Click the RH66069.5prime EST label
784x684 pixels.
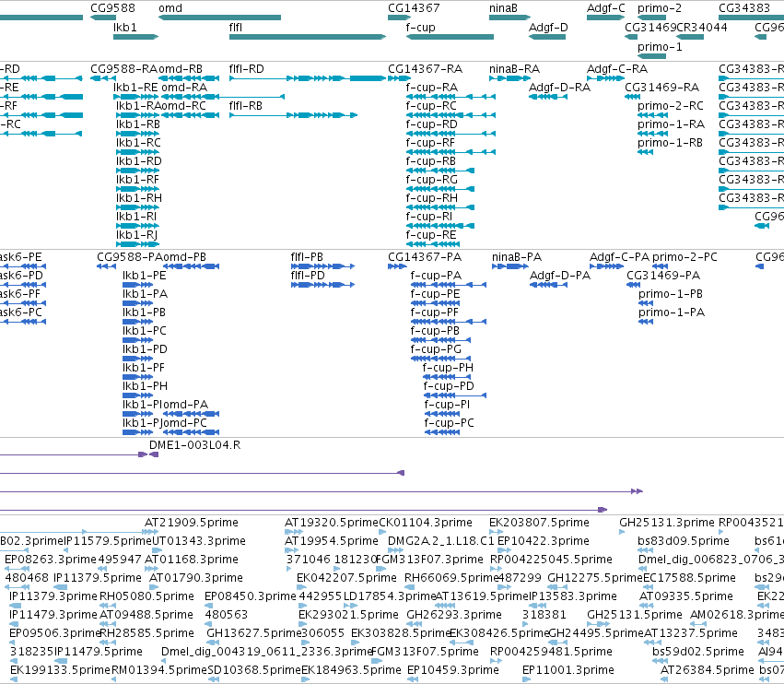click(452, 578)
